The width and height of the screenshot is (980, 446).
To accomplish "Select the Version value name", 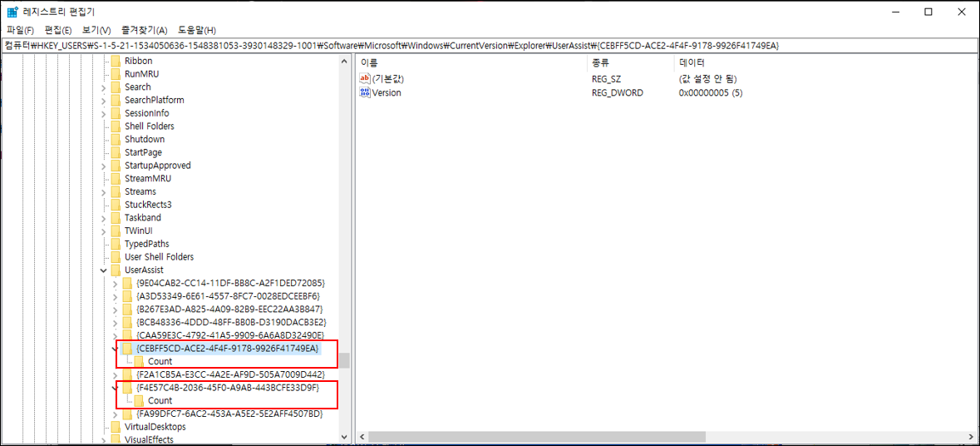I will click(x=387, y=92).
